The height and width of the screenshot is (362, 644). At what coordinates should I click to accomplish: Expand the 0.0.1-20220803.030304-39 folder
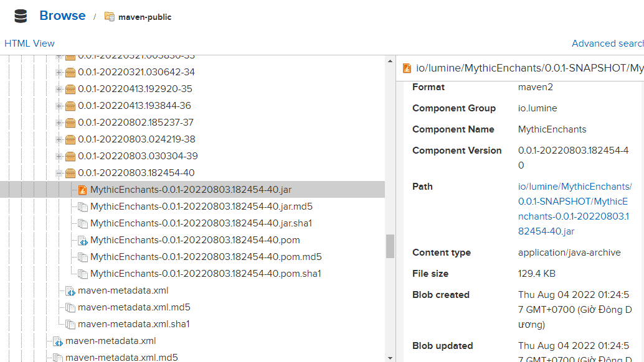click(x=59, y=156)
